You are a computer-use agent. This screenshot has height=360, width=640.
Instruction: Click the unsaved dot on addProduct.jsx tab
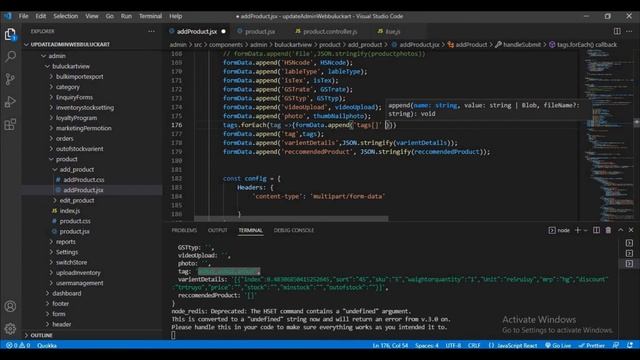click(223, 31)
